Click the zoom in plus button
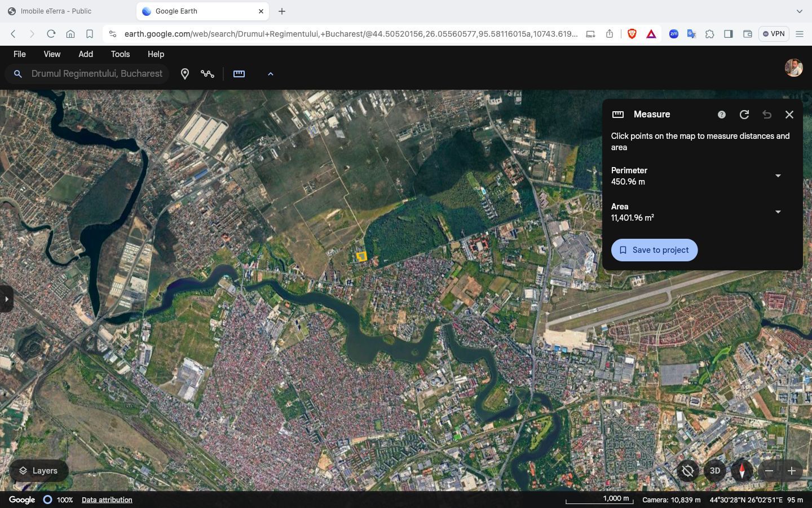The image size is (812, 508). (x=792, y=471)
